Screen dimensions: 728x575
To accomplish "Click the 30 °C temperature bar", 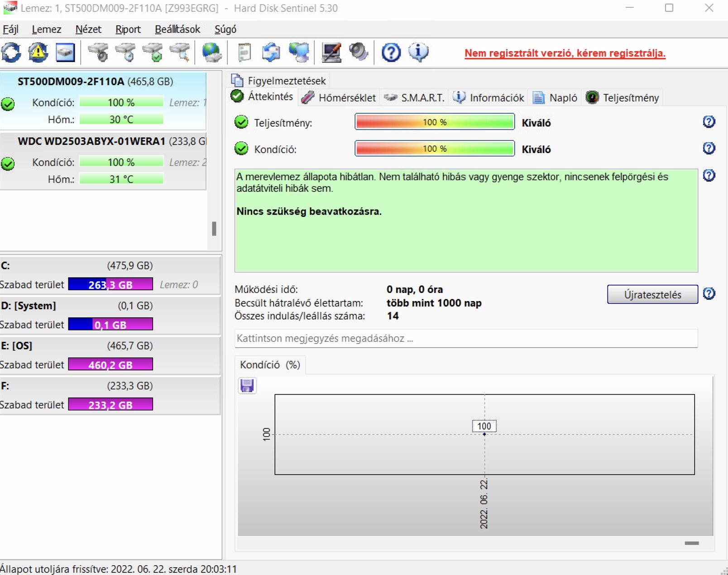I will 121,119.
